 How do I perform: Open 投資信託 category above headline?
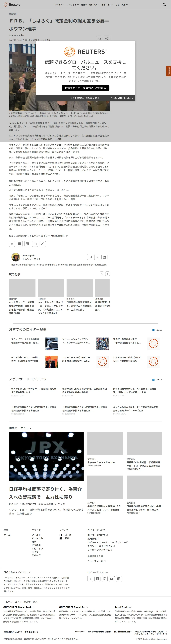pos(13,14)
